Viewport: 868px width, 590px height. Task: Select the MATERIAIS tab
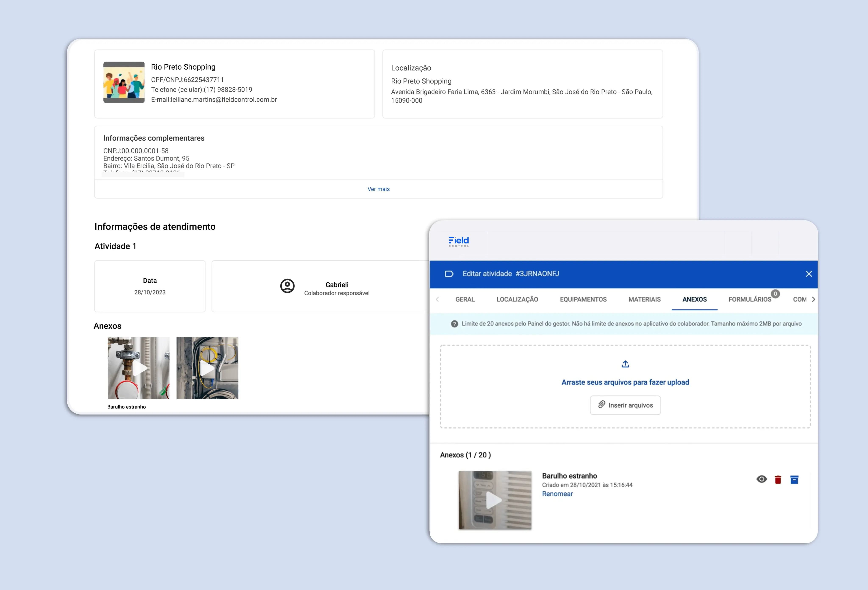644,299
